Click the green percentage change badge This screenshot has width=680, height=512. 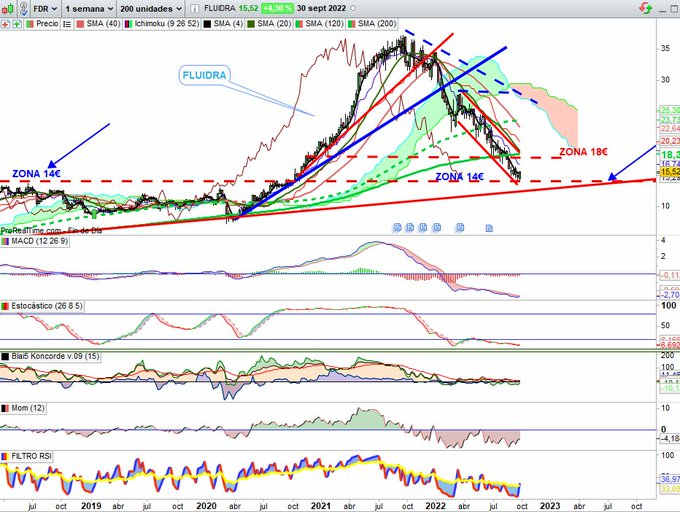(x=278, y=8)
